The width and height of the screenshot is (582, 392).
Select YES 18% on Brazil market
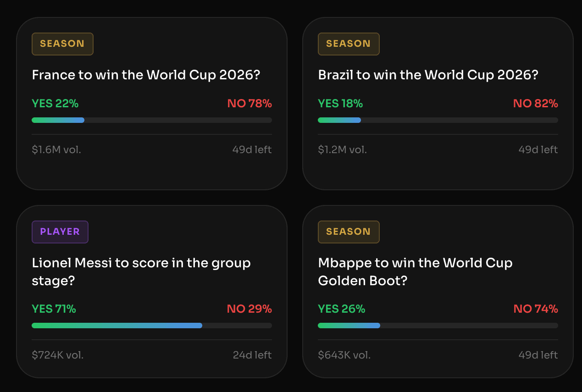click(340, 104)
